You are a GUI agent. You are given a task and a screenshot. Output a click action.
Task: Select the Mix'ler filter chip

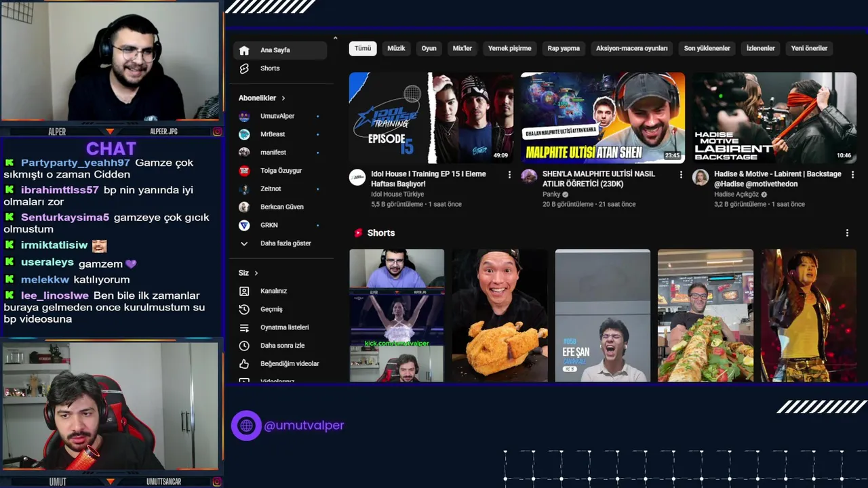pyautogui.click(x=462, y=48)
